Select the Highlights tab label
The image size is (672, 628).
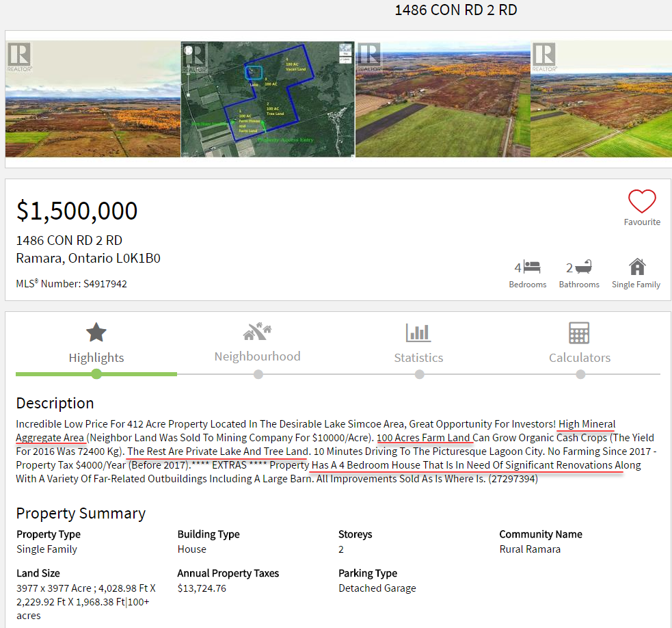pyautogui.click(x=96, y=358)
